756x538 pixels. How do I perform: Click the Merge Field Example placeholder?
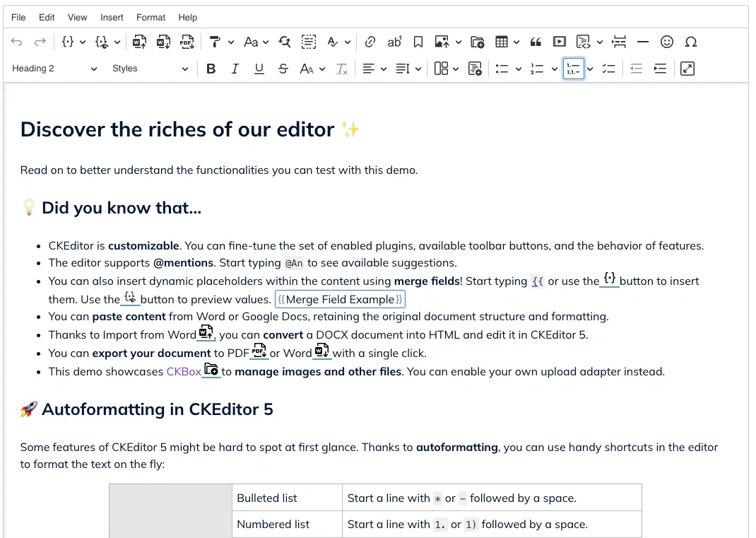click(340, 299)
